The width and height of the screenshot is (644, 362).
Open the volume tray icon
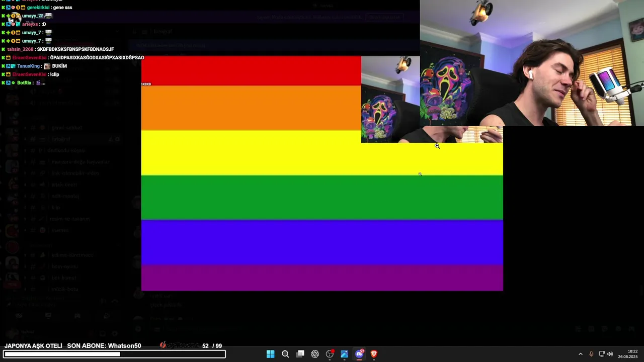[610, 354]
